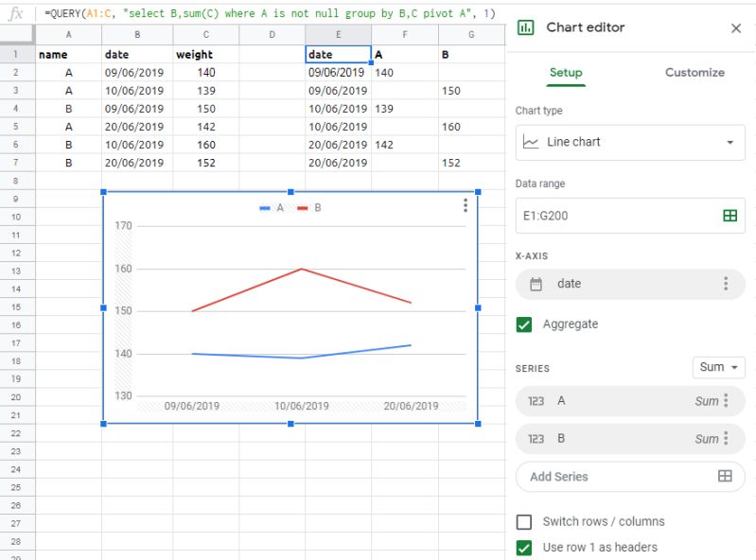Open options for series B

tap(726, 438)
